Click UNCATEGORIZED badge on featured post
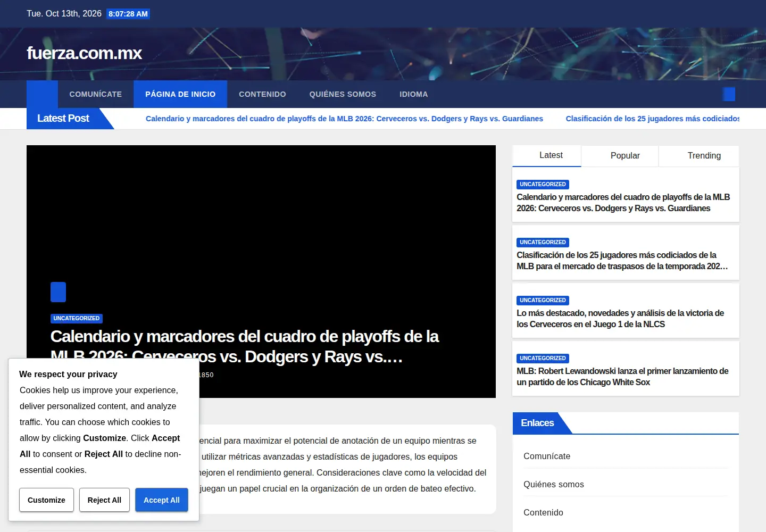Screen dimensions: 766x532 tap(77, 318)
